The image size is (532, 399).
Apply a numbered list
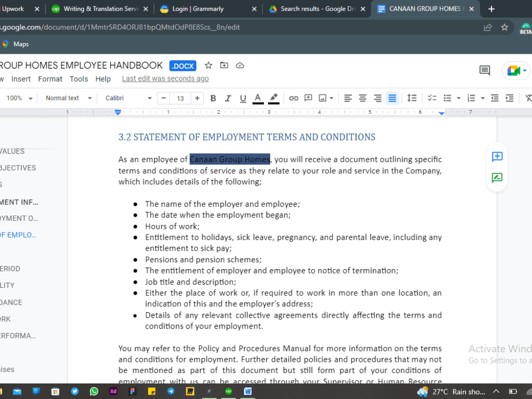471,98
